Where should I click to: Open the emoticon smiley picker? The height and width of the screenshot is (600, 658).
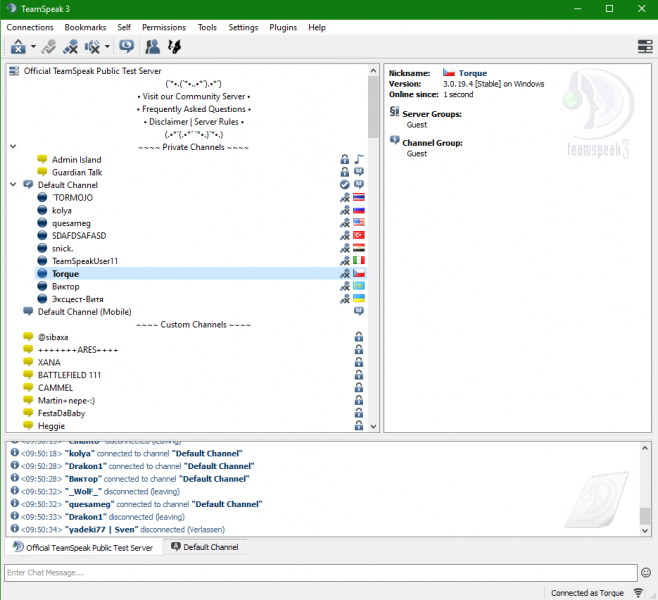tap(646, 572)
